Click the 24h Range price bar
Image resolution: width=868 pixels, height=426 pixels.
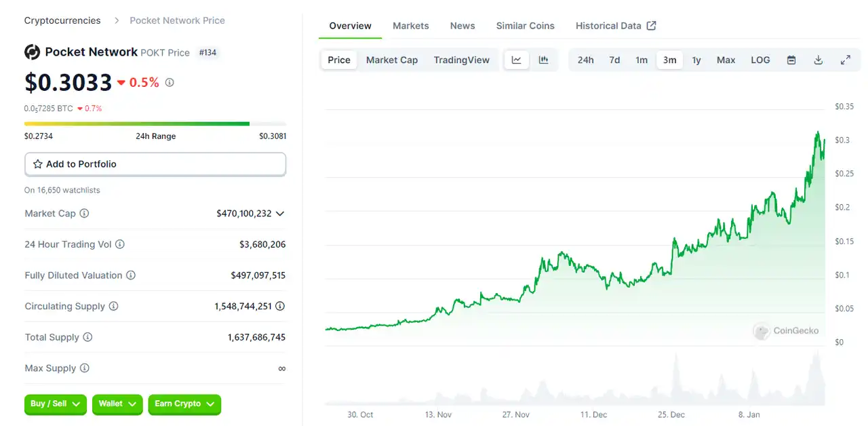click(155, 123)
